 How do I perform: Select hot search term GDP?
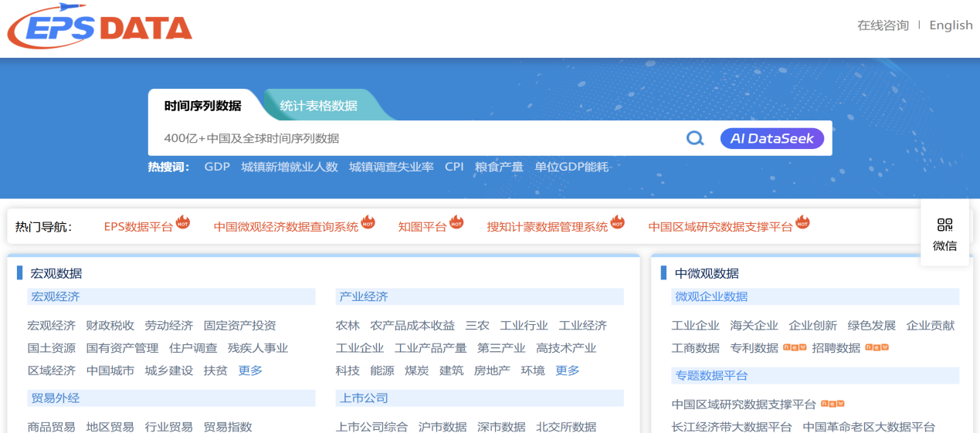tap(217, 167)
